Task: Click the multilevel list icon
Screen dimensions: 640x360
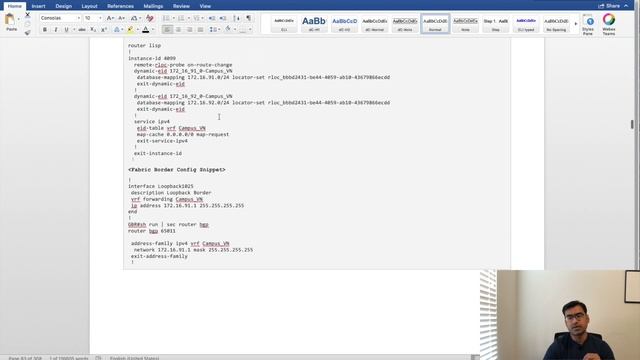Action: pyautogui.click(x=196, y=18)
